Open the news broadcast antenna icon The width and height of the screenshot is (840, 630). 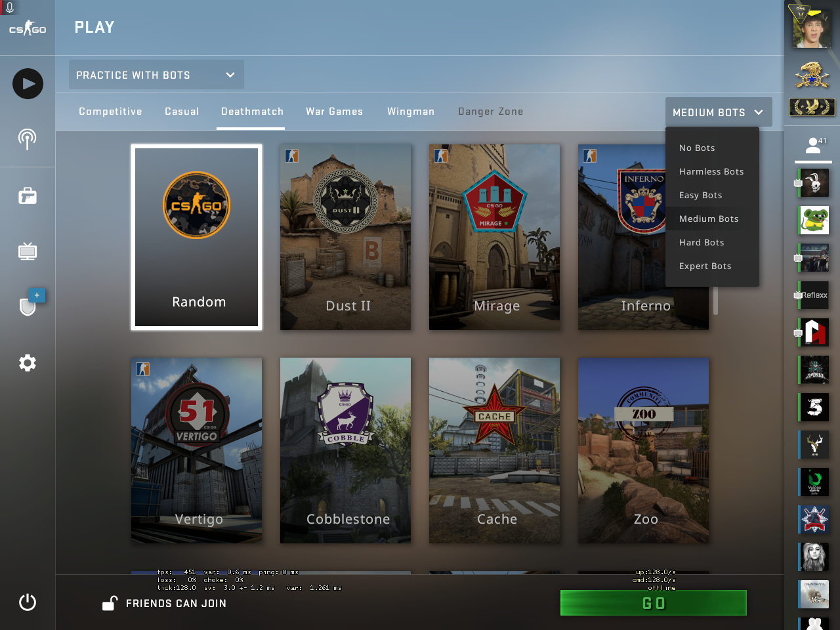(x=28, y=139)
